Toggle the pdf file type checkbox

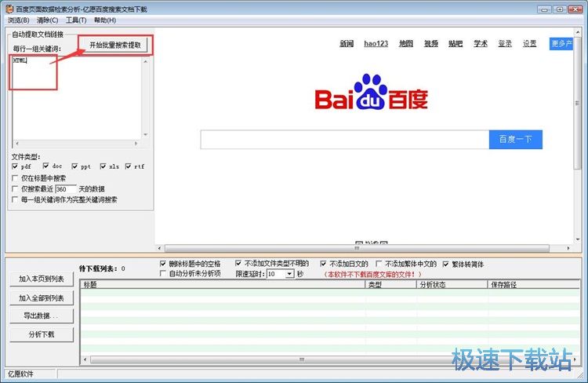tap(15, 166)
